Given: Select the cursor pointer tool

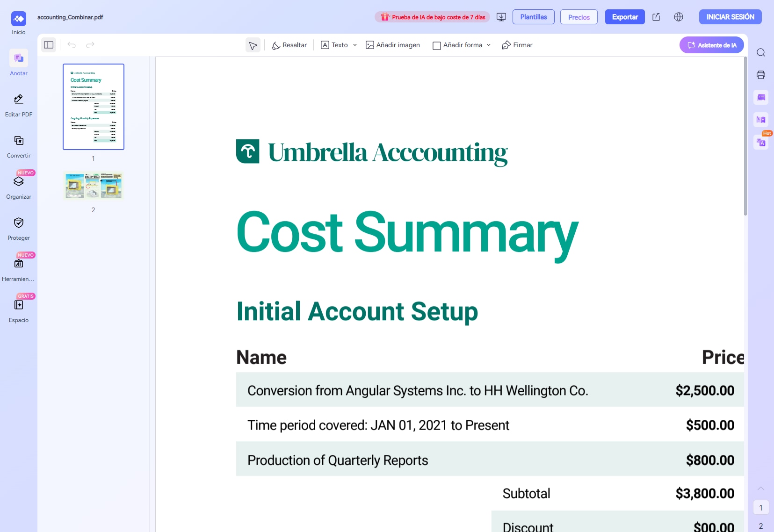Looking at the screenshot, I should point(253,45).
